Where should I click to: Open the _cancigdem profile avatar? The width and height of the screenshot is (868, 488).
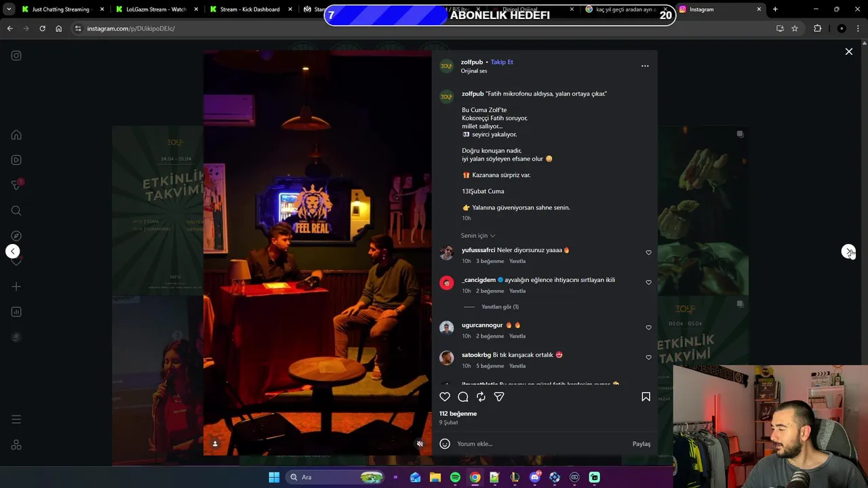[446, 283]
